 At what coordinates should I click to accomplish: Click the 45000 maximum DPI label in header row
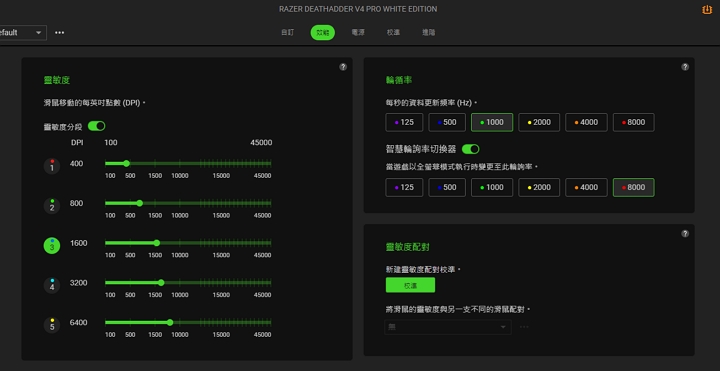coord(261,143)
